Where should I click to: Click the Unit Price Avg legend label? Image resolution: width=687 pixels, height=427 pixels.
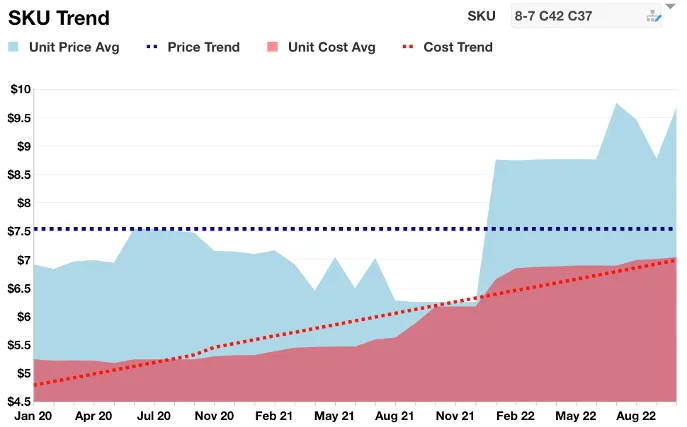(74, 47)
